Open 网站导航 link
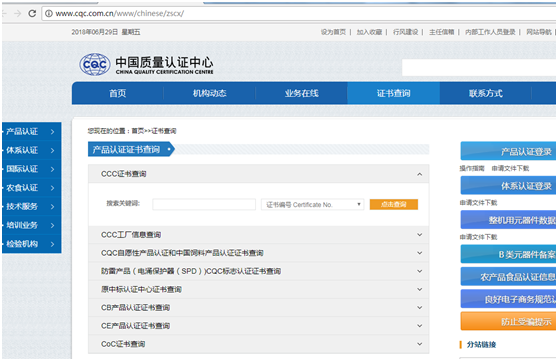This screenshot has width=558, height=361. (x=539, y=32)
